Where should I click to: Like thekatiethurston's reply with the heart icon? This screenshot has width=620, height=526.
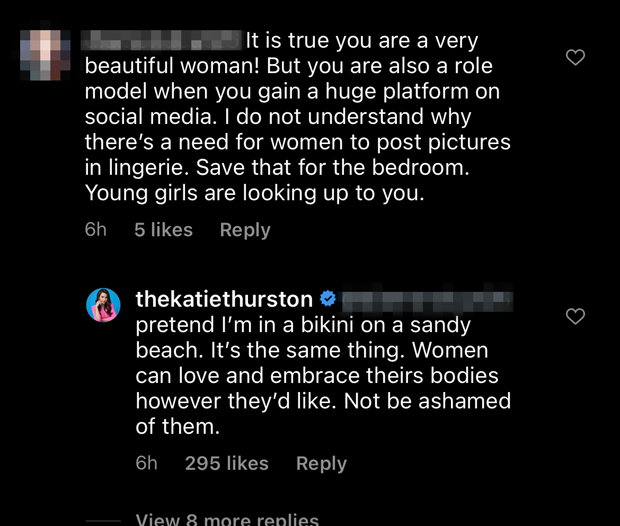575,317
